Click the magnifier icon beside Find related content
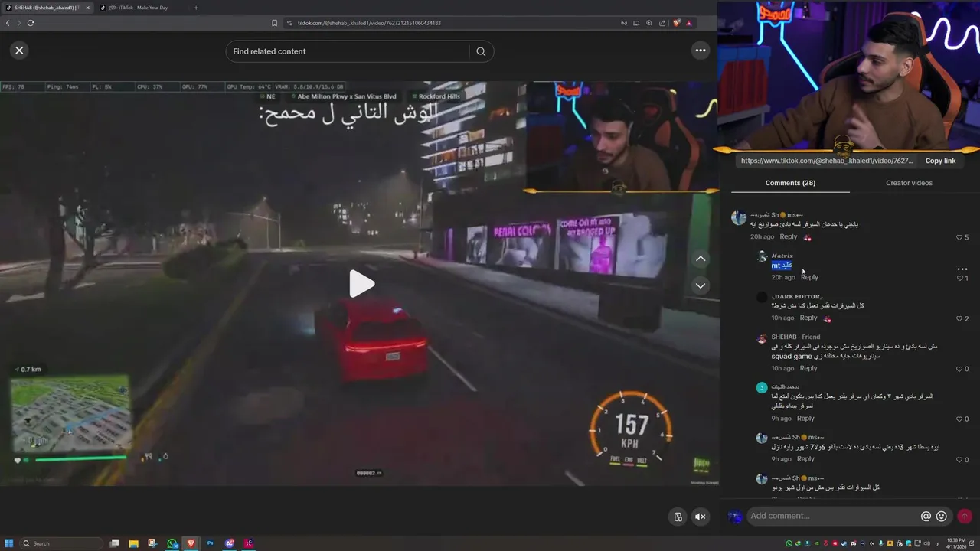980x551 pixels. tap(481, 51)
